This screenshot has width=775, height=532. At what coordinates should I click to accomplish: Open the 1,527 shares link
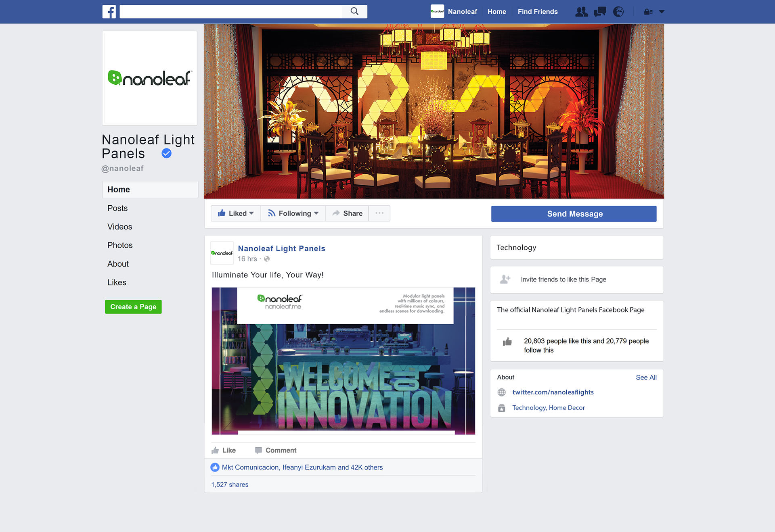click(x=230, y=484)
